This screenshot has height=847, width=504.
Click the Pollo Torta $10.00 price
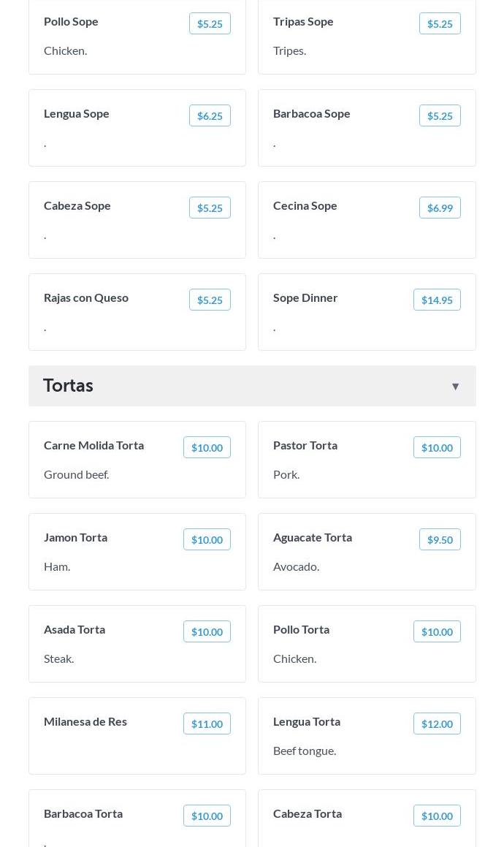click(x=437, y=631)
